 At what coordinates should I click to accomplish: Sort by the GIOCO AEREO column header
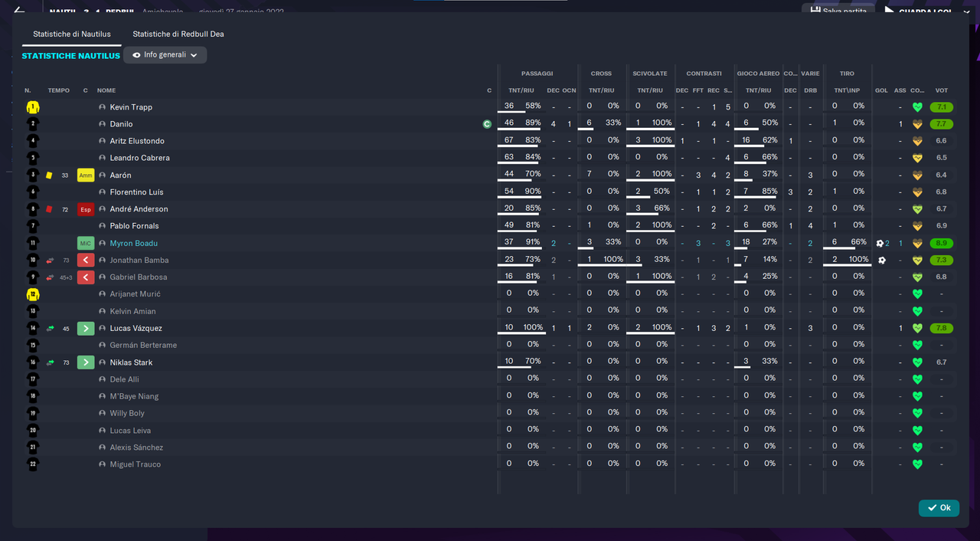coord(758,74)
